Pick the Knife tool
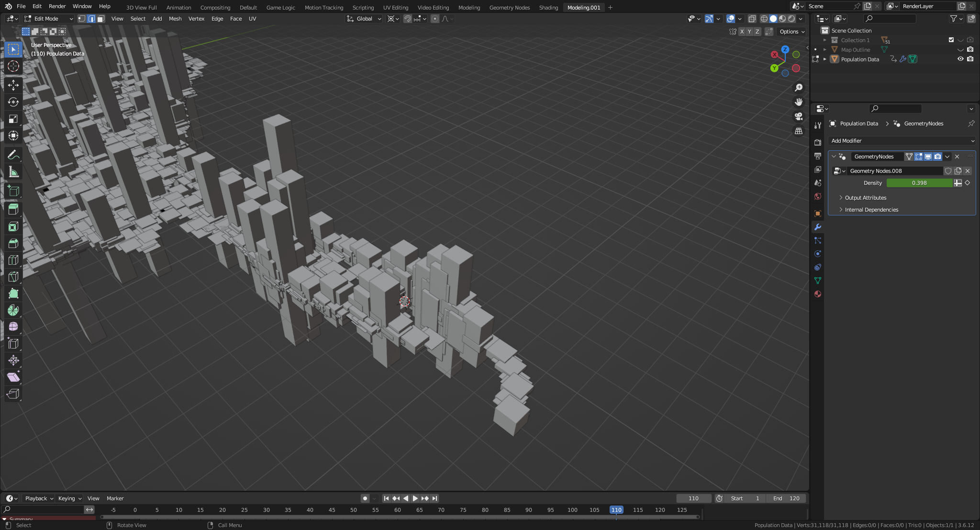 coord(13,277)
